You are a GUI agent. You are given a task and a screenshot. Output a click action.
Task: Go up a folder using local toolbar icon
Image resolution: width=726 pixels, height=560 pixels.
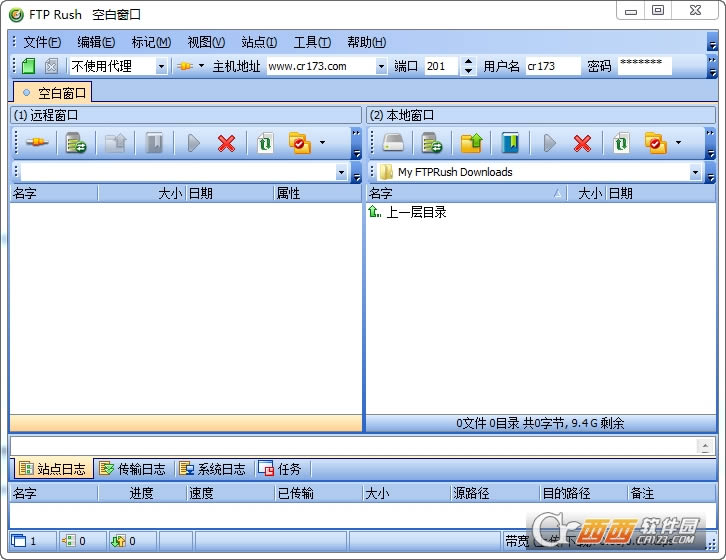tap(471, 144)
